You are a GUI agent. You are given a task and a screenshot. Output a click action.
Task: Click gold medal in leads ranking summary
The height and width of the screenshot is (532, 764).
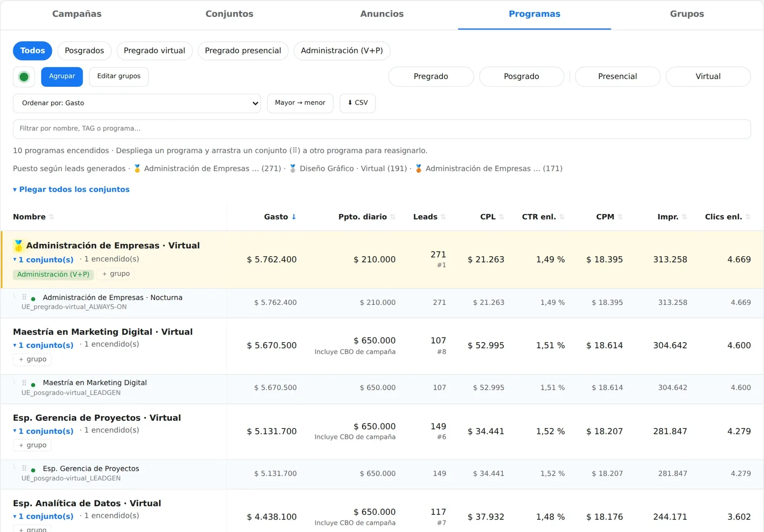137,168
